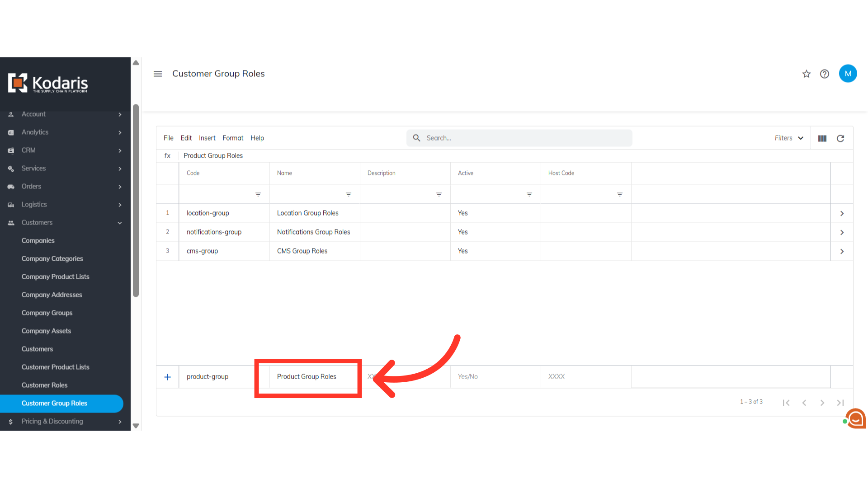Open the help question-mark icon
This screenshot has height=488, width=868.
coord(824,74)
